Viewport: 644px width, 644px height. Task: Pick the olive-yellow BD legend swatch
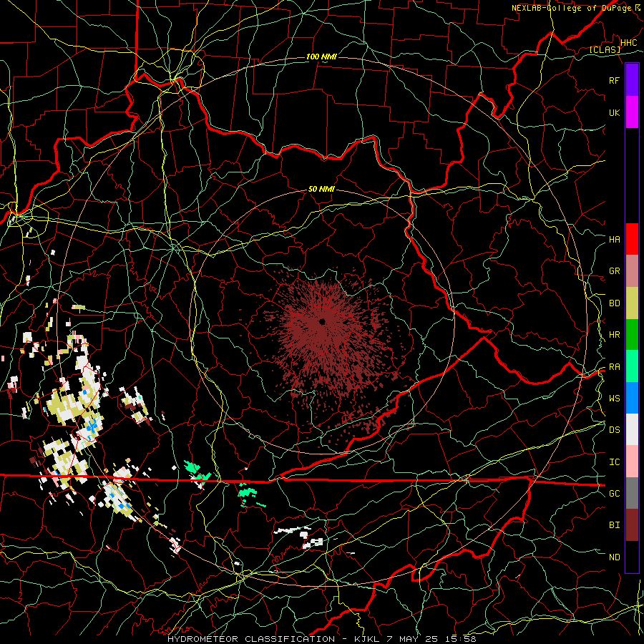tap(632, 303)
